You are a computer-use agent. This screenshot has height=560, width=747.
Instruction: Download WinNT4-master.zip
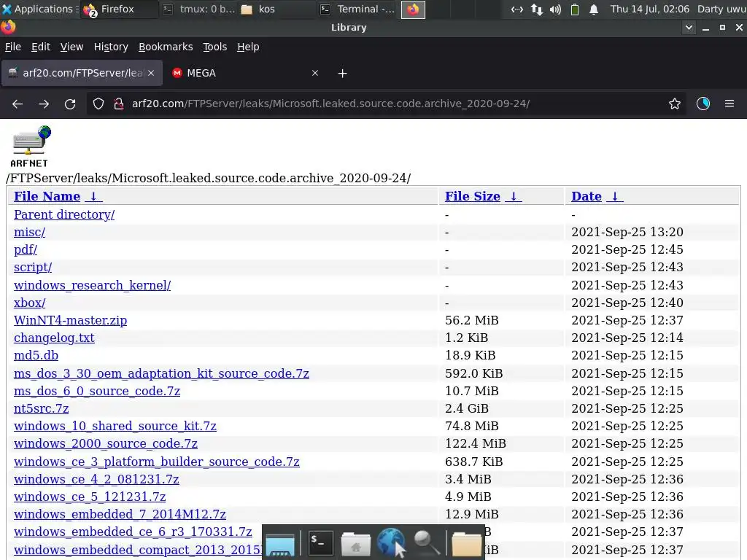(x=71, y=321)
